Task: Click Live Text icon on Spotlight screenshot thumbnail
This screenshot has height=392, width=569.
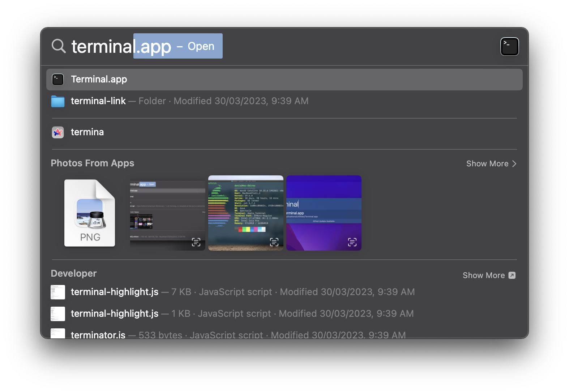Action: (196, 242)
